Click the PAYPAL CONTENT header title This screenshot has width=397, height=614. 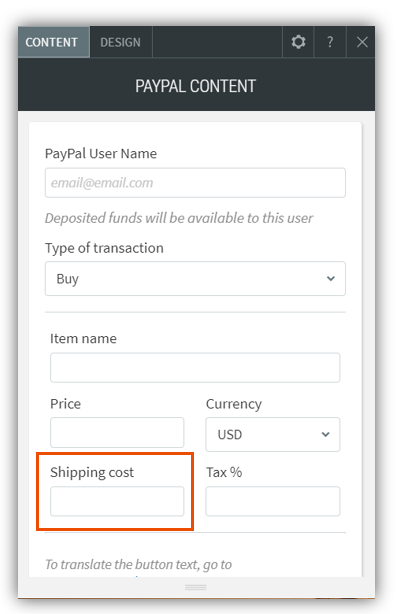tap(195, 86)
